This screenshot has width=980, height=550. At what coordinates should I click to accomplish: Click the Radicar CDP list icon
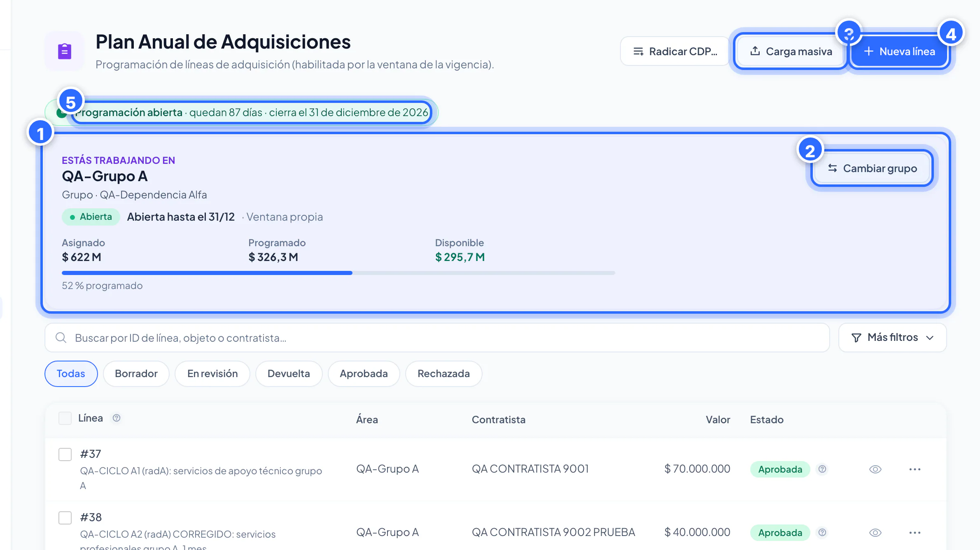[638, 51]
